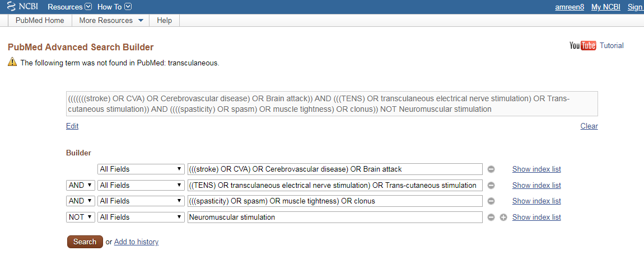The width and height of the screenshot is (644, 265).
Task: Click the Add to history link
Action: coord(136,242)
